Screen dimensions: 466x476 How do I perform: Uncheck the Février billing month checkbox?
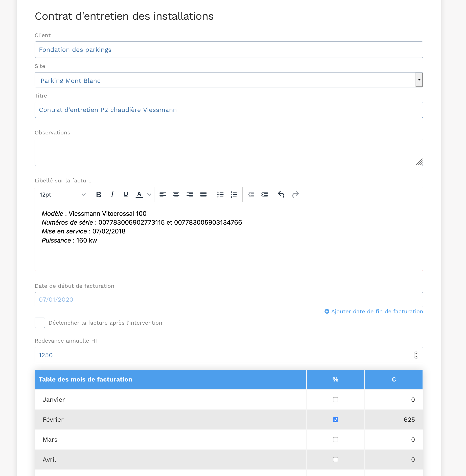[x=335, y=420]
